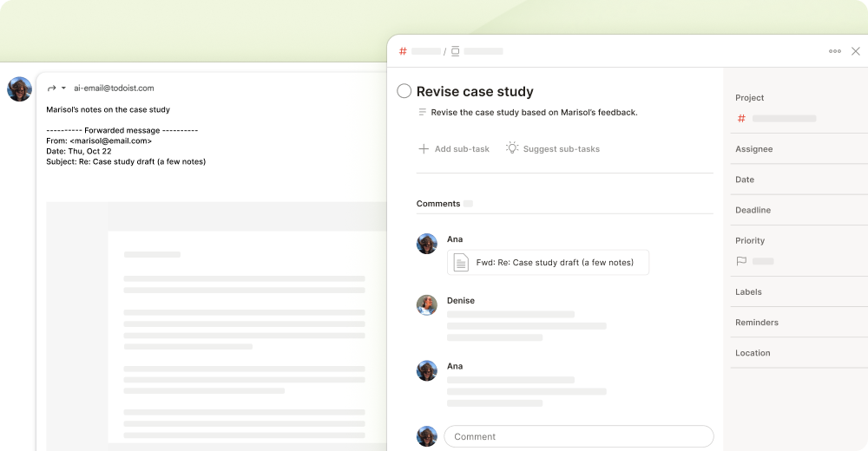Viewport: 868px width, 451px height.
Task: Click the priority flag icon
Action: point(742,261)
